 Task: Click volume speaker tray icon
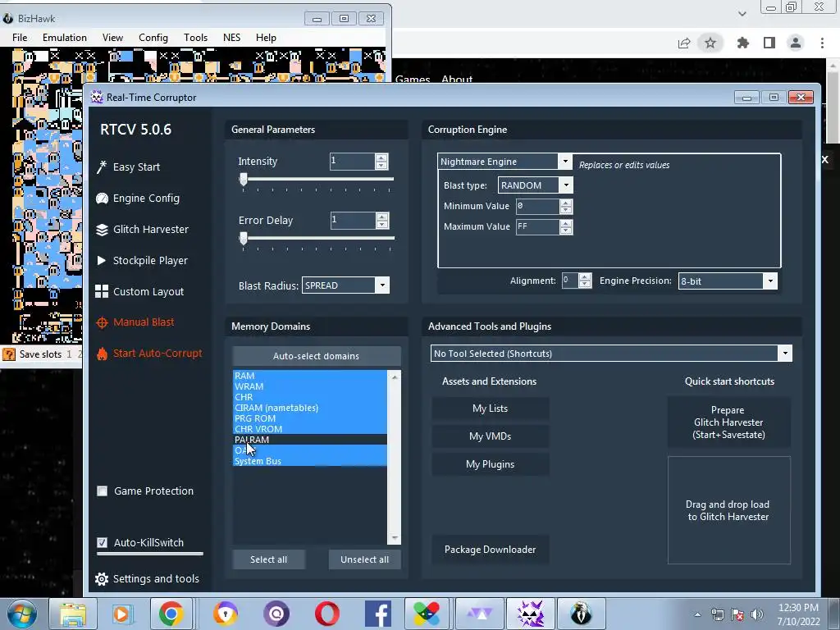757,614
